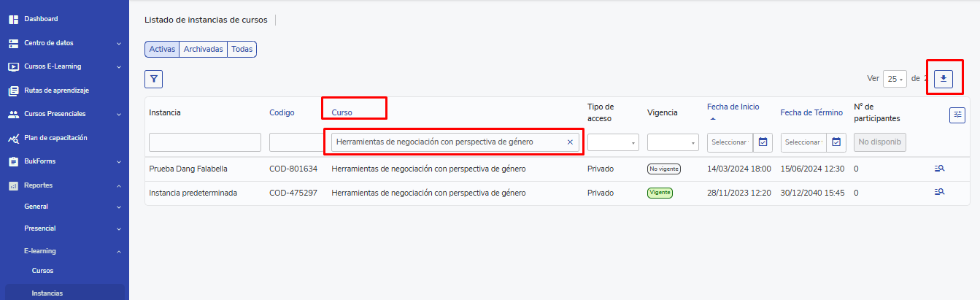The height and width of the screenshot is (300, 980).
Task: Click the download export icon
Action: 944,79
